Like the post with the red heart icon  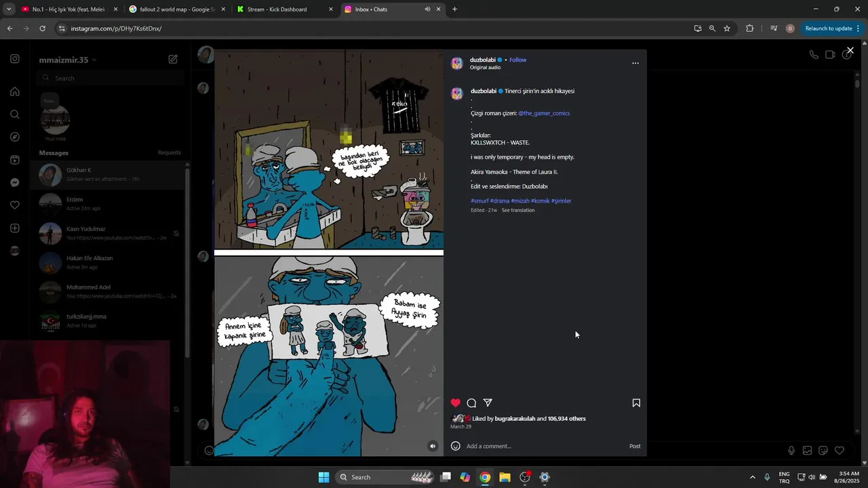[455, 403]
